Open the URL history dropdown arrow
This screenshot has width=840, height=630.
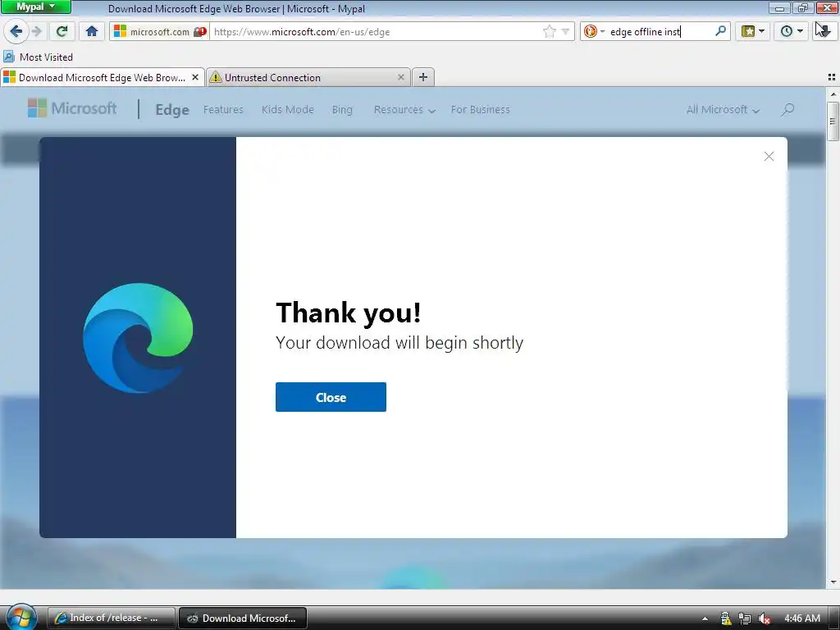click(565, 32)
